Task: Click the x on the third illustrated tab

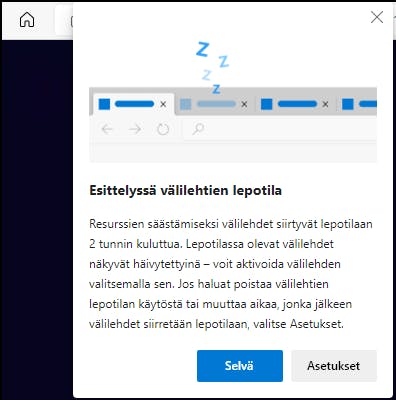Action: (325, 104)
